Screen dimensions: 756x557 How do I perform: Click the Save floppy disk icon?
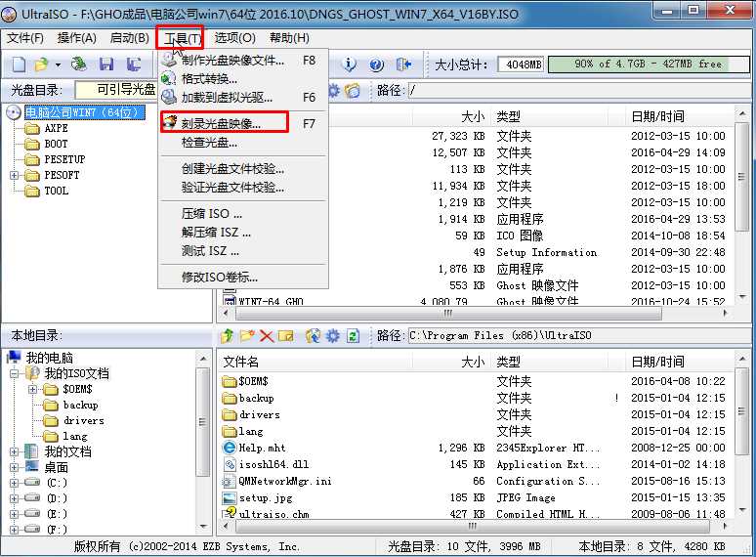(x=106, y=64)
